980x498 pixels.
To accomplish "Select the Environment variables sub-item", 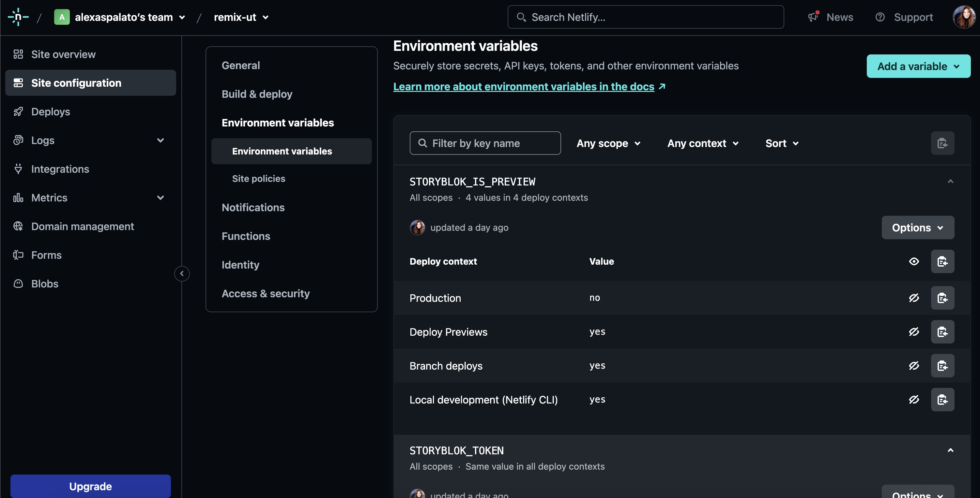I will tap(291, 151).
